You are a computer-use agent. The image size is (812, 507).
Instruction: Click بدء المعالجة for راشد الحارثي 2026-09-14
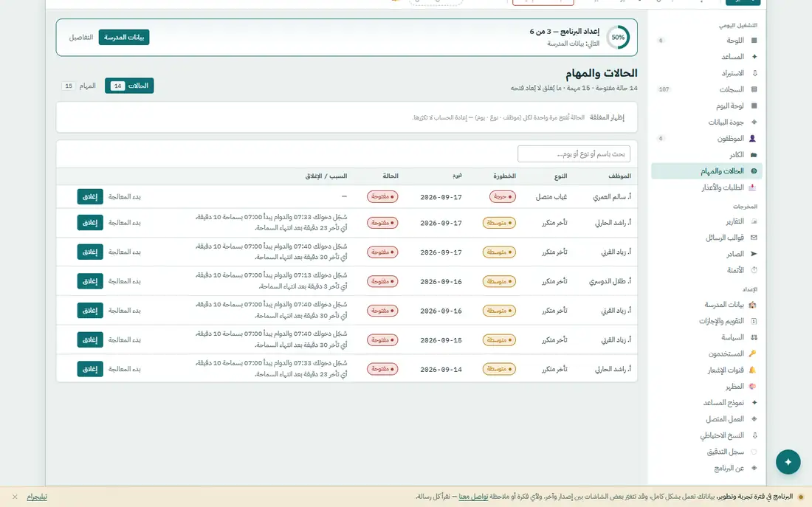click(x=124, y=369)
